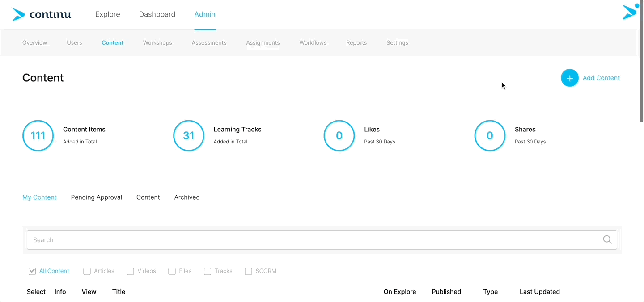Screen dimensions: 644x302
Task: Switch to the Pending Approval tab
Action: 96,197
